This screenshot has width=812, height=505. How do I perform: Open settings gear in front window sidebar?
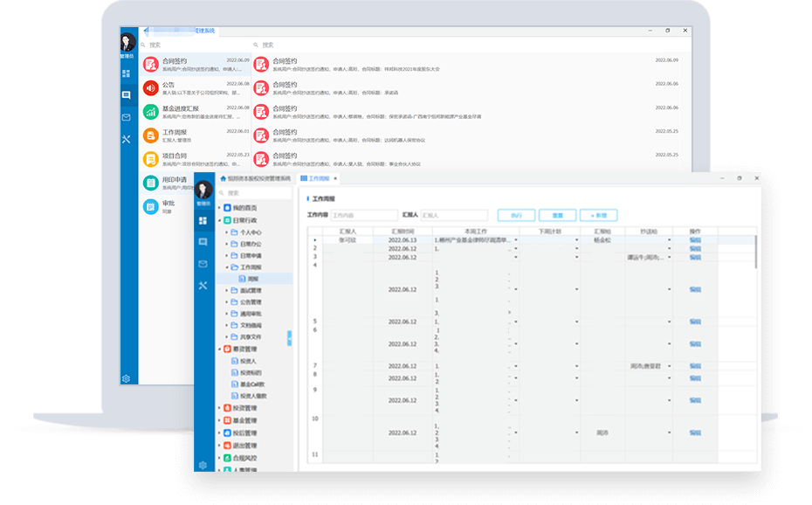203,465
